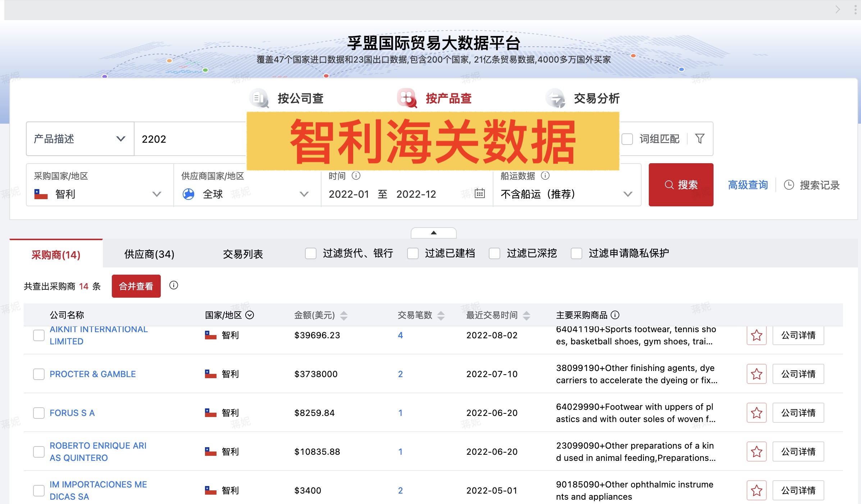This screenshot has width=861, height=504.
Task: Star AIKNIT INTERNATIONAL LIMITED as favorite
Action: coord(756,335)
